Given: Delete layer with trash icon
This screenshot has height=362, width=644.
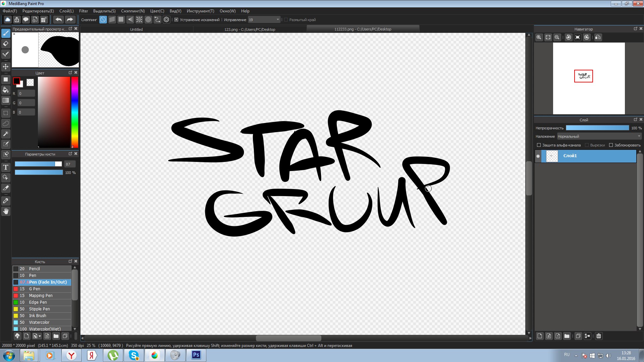Looking at the screenshot, I should tap(599, 336).
